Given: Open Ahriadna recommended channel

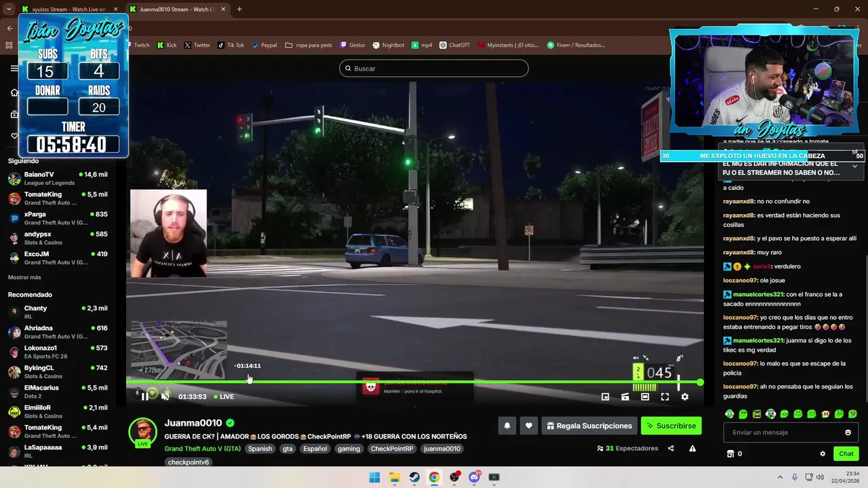Looking at the screenshot, I should 58,332.
